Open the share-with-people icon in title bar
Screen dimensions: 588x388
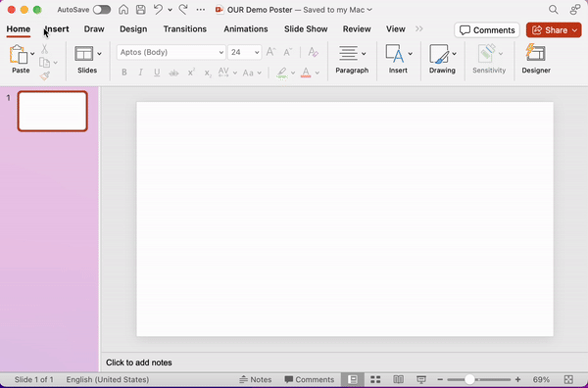[x=575, y=10]
